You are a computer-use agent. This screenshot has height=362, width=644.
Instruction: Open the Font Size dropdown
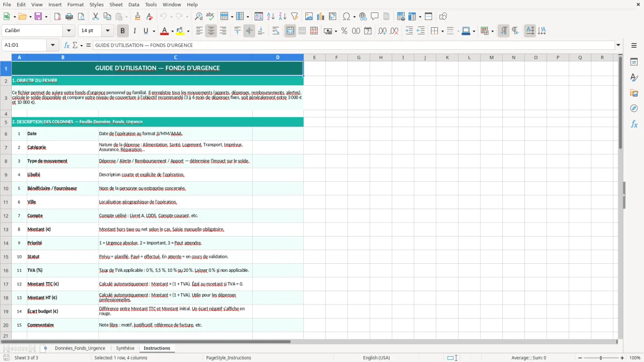[107, 31]
